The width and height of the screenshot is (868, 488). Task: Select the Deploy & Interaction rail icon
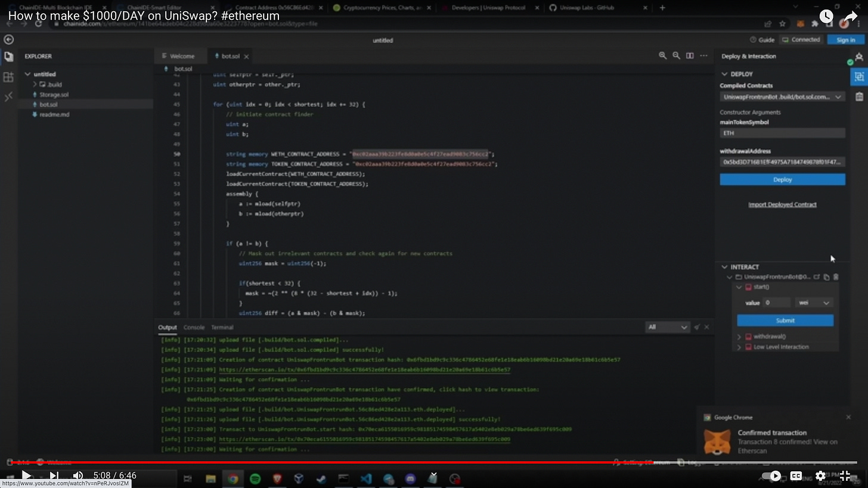click(859, 77)
